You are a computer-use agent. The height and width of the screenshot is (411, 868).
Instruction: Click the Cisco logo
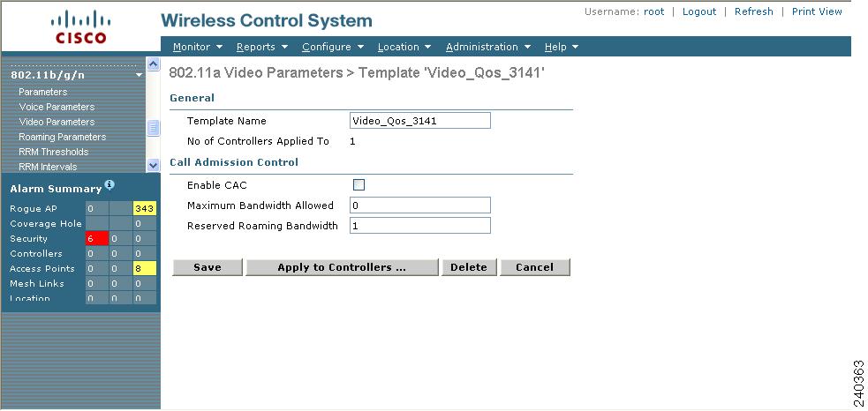[x=80, y=27]
